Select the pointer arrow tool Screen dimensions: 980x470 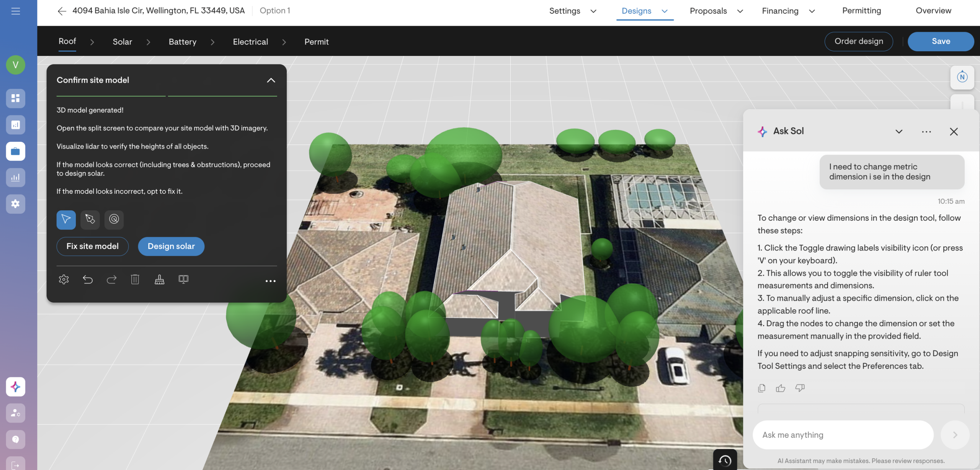66,219
